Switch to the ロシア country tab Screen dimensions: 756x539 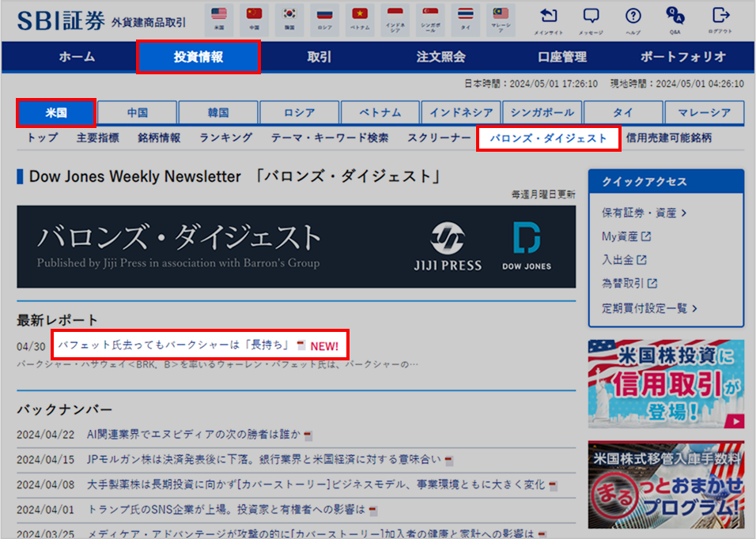pyautogui.click(x=300, y=113)
